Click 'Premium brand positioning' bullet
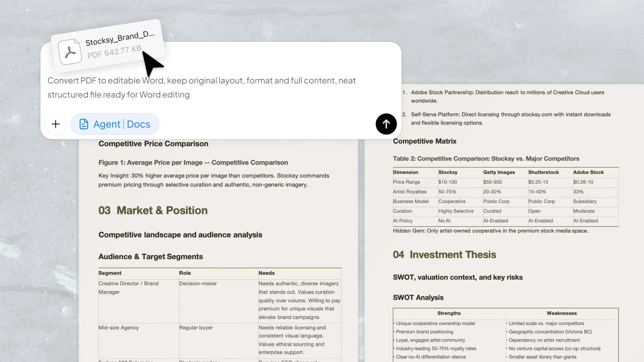The width and height of the screenshot is (644, 362). pyautogui.click(x=425, y=332)
